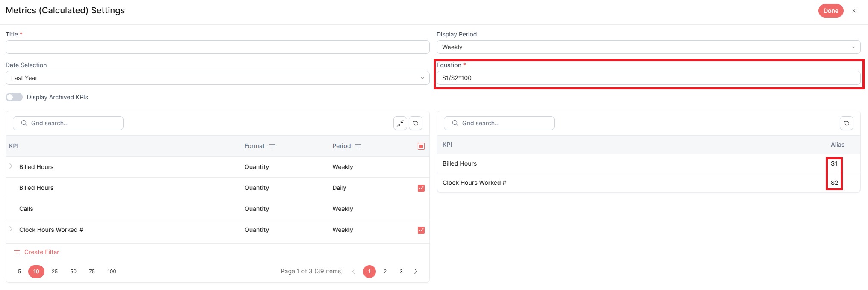Go to next page arrow

click(416, 272)
